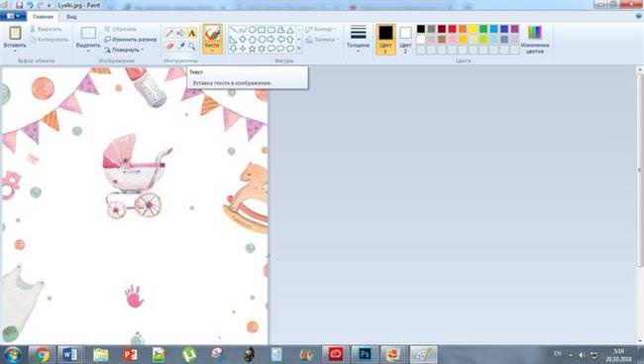Select the Pencil tool
The height and width of the screenshot is (364, 644).
click(x=169, y=34)
